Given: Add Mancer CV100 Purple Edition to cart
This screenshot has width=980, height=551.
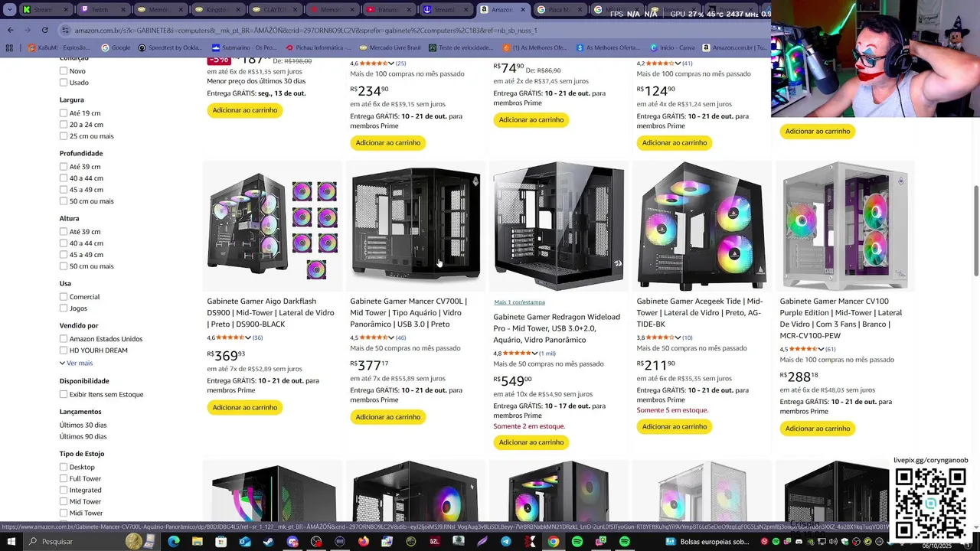Looking at the screenshot, I should 818,429.
